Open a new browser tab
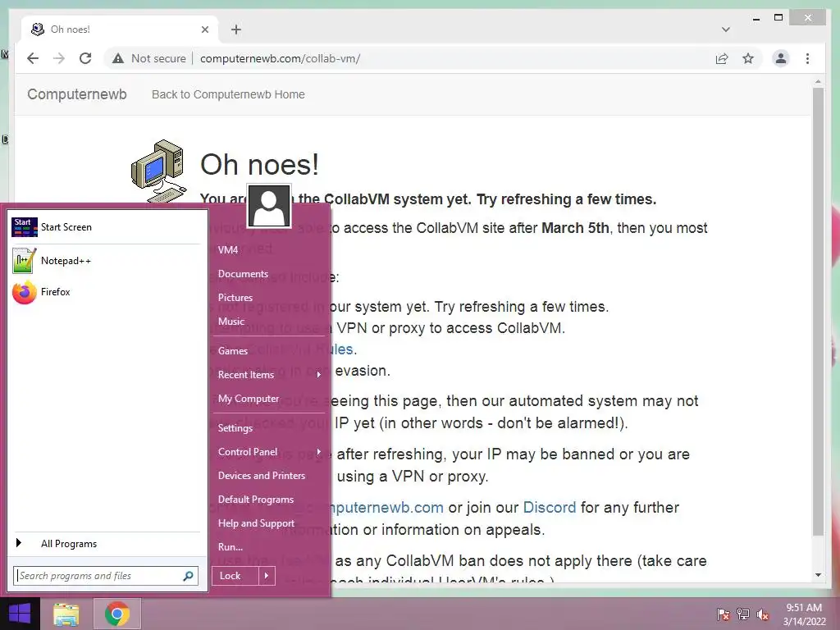Viewport: 840px width, 630px height. (236, 30)
